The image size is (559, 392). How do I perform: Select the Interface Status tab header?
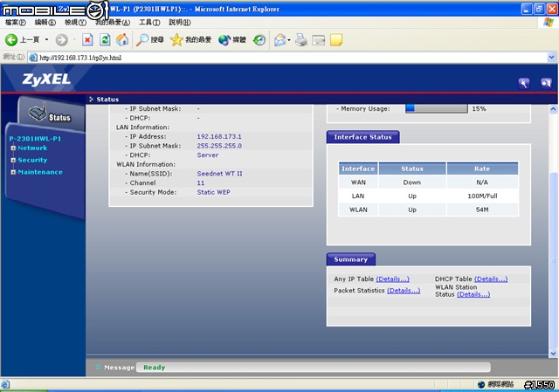click(363, 137)
